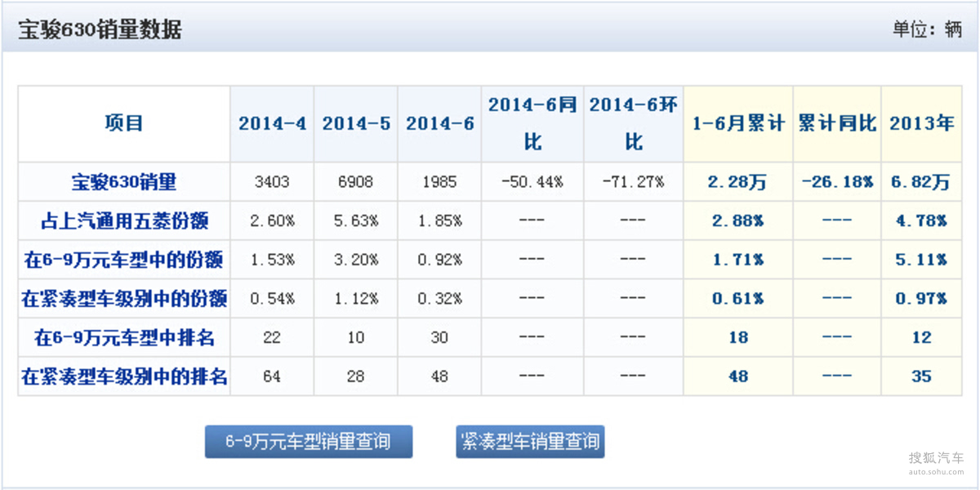Select the 在紧凑型车级别中的份额 row label
The height and width of the screenshot is (490, 980).
point(124,299)
